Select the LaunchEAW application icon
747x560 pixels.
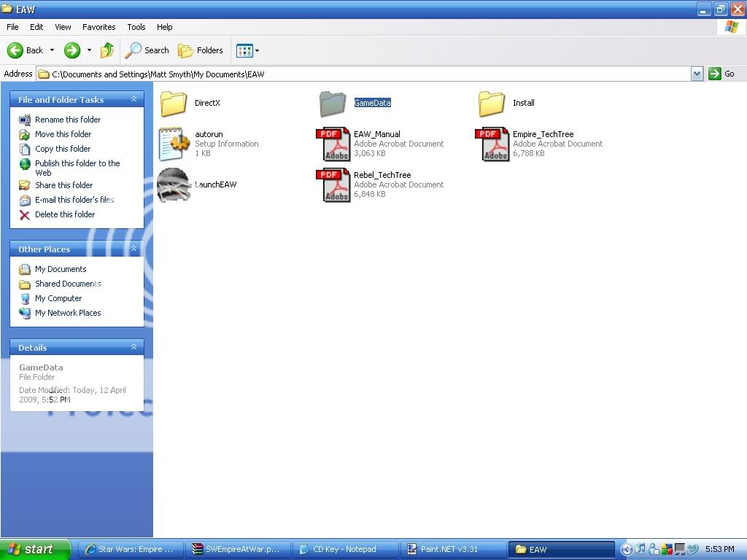[174, 184]
